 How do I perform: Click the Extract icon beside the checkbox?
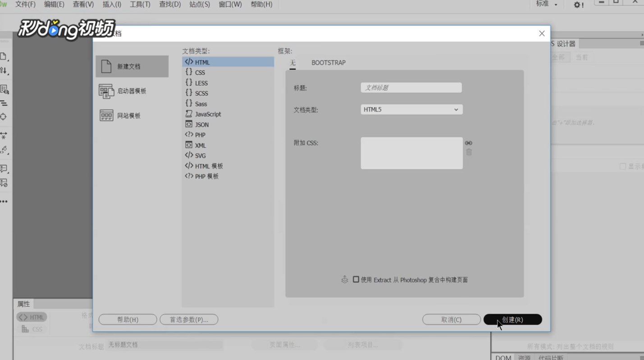point(345,279)
